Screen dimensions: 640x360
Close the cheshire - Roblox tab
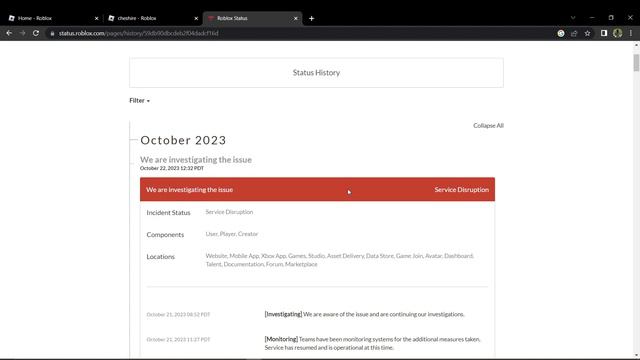(196, 18)
